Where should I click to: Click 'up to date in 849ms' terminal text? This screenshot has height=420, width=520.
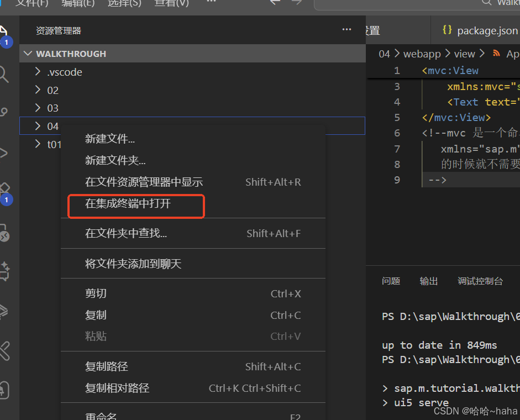tap(439, 345)
